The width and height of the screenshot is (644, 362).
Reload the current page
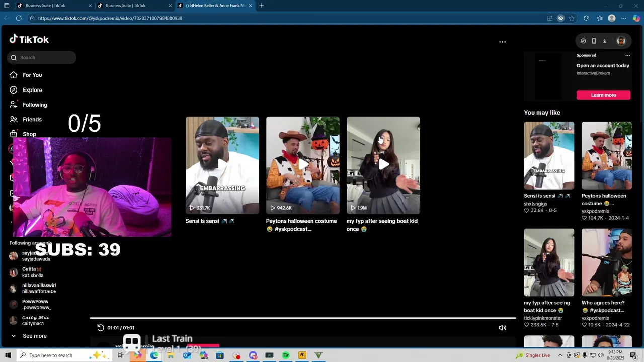pyautogui.click(x=19, y=18)
